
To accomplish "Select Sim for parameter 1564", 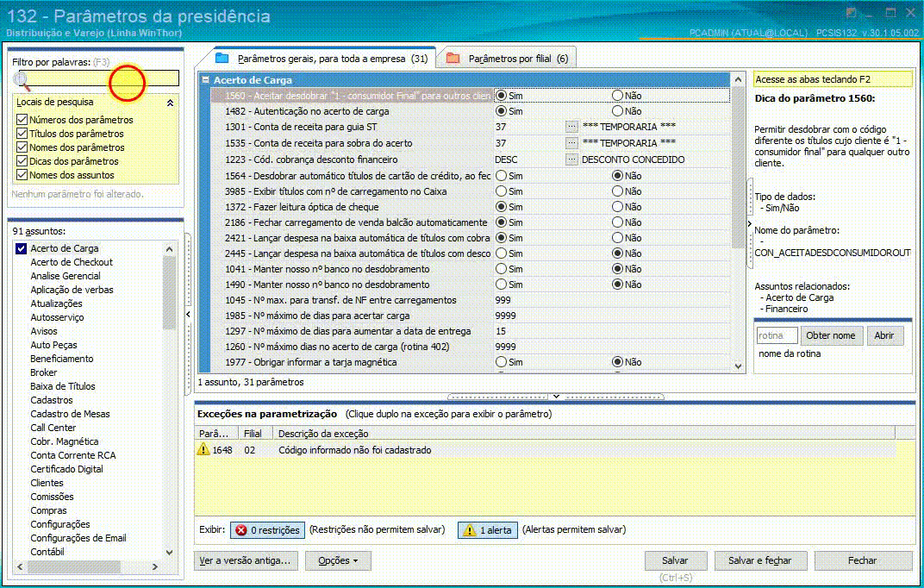I will (501, 176).
